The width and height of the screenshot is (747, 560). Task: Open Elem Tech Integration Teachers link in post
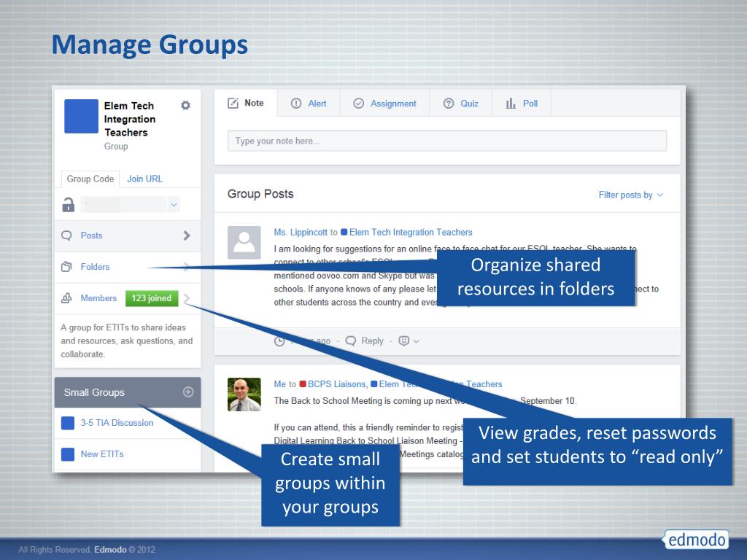[x=411, y=233]
